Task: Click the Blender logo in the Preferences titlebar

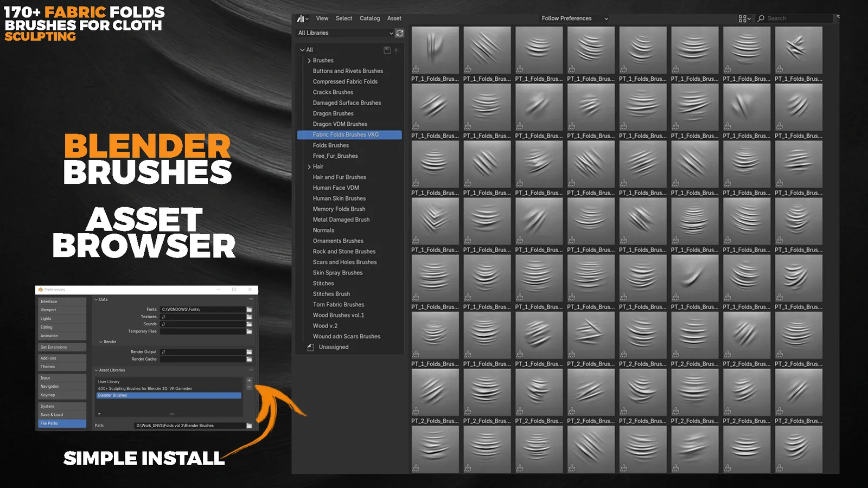Action: click(x=40, y=290)
